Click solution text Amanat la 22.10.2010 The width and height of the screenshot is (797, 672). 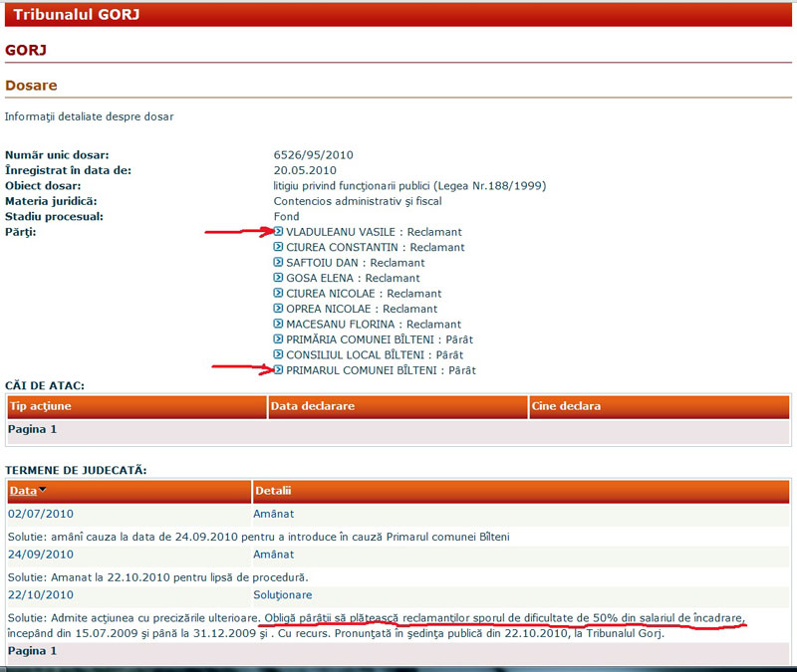[x=158, y=577]
